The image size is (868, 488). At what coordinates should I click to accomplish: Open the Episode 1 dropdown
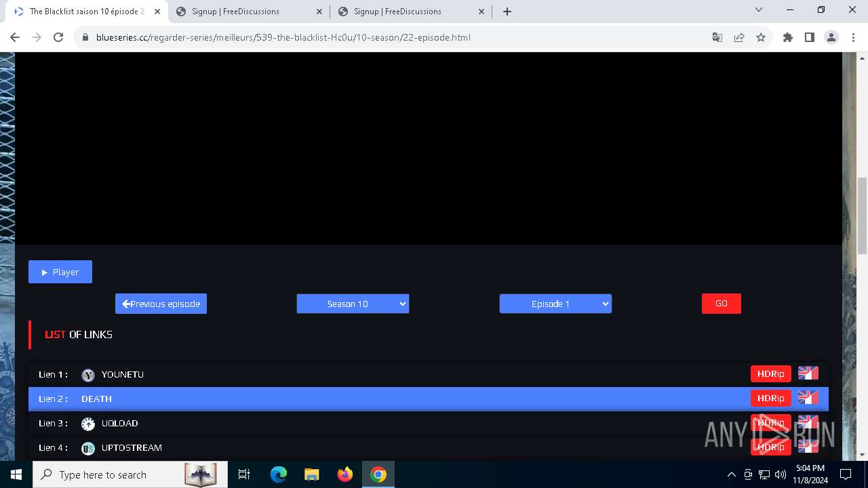pos(555,304)
